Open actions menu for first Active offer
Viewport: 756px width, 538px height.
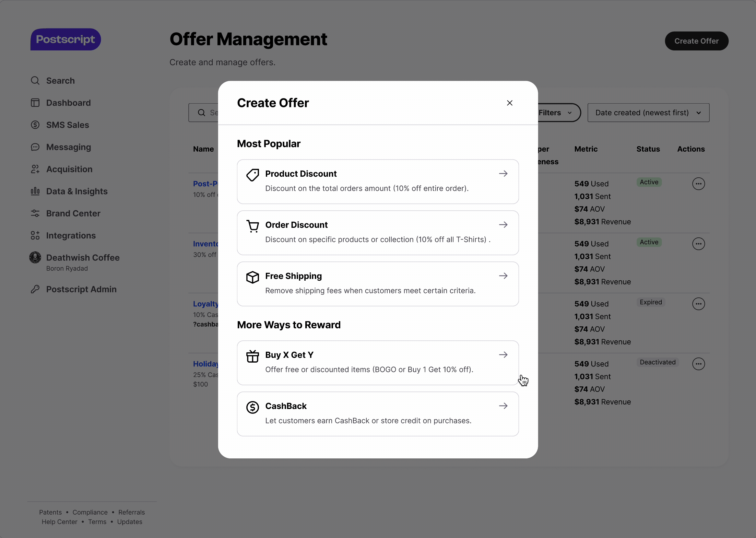[698, 184]
